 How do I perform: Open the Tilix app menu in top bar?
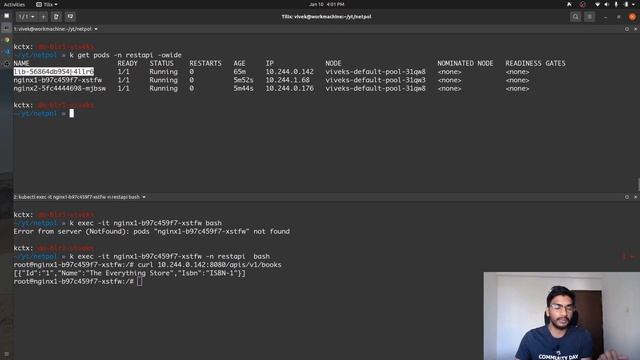[47, 4]
